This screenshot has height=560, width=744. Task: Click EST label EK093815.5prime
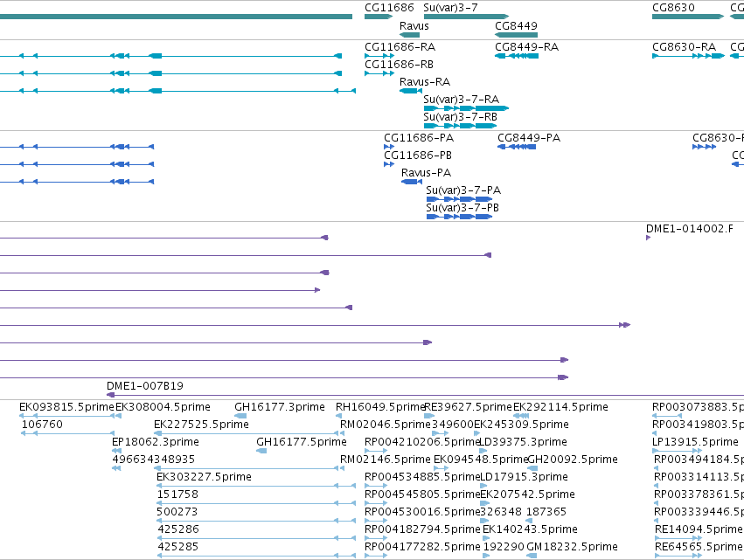pos(66,407)
